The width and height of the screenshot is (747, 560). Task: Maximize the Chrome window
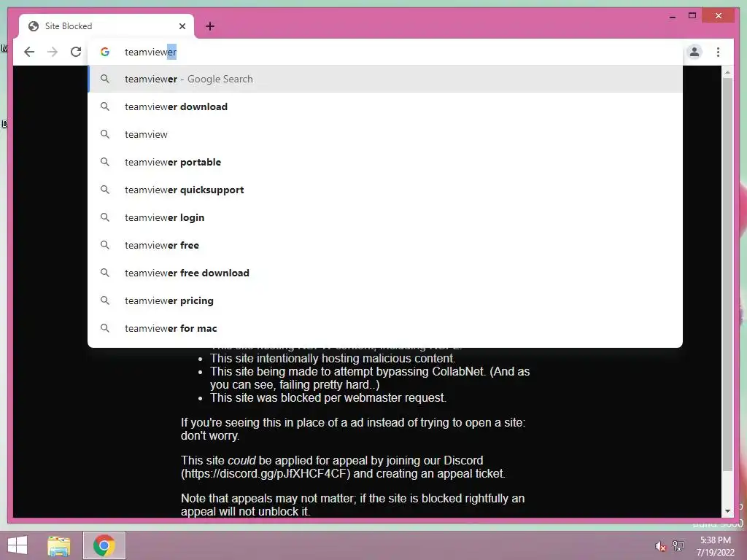692,16
